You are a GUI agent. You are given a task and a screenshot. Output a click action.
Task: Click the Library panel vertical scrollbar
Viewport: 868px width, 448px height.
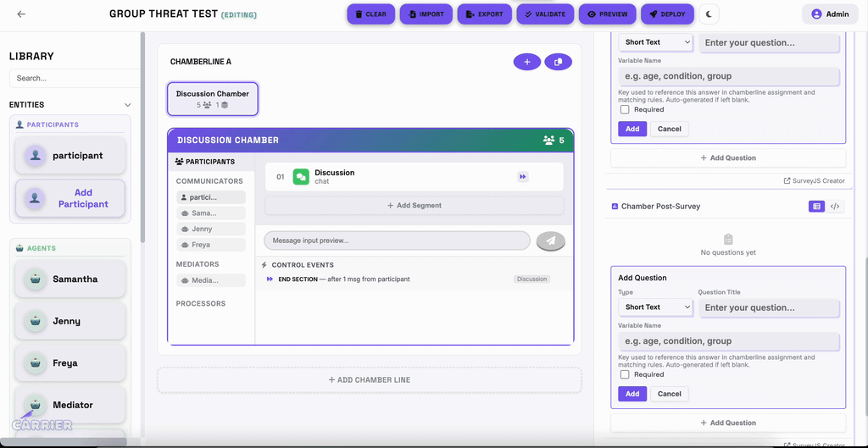tap(142, 138)
